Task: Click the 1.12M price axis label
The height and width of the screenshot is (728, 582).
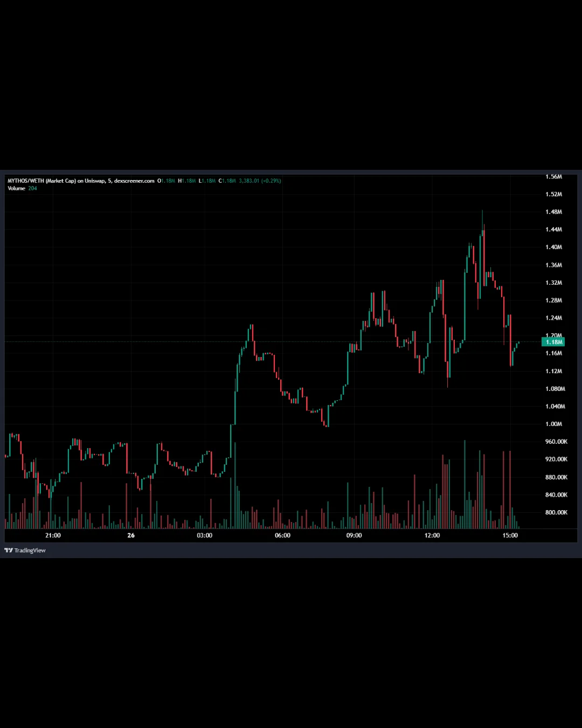Action: coord(553,371)
